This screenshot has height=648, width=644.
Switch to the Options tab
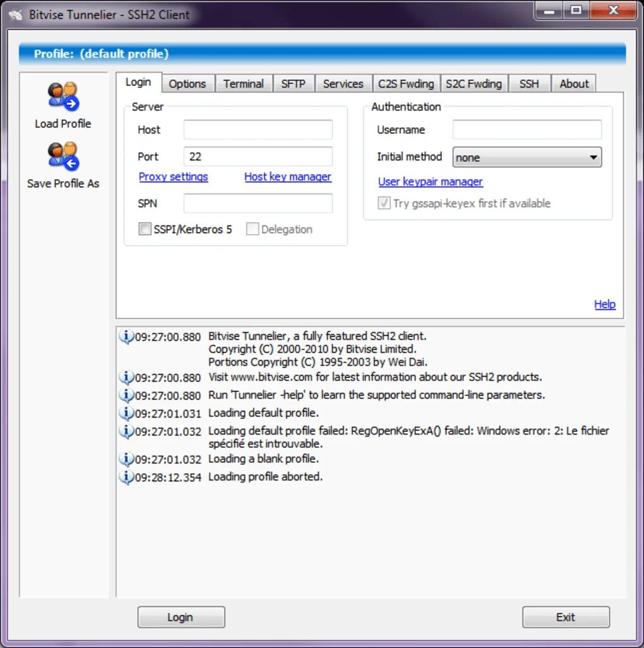pyautogui.click(x=187, y=84)
